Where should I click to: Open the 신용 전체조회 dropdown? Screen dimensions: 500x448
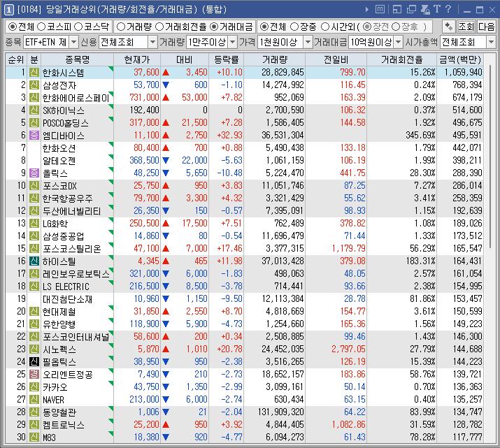click(153, 42)
